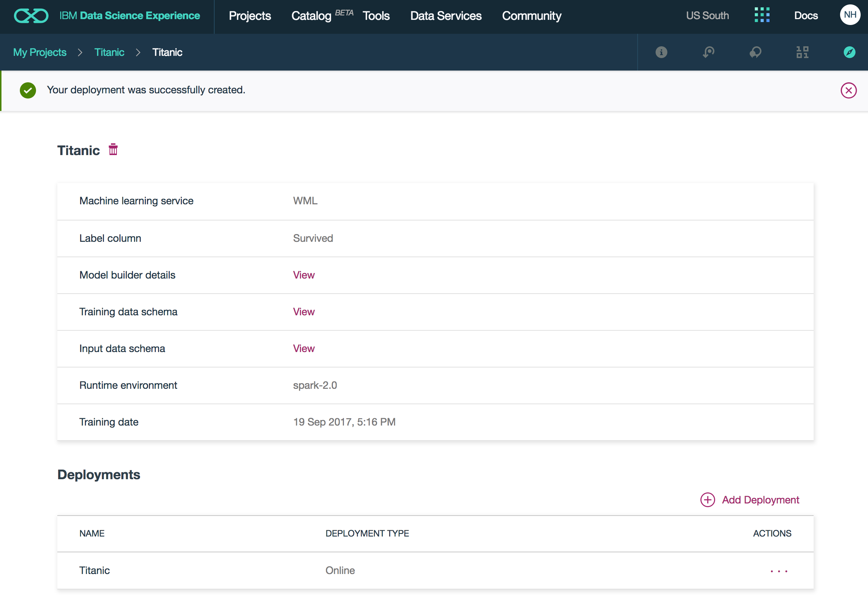This screenshot has width=868, height=599.
Task: Click the IBM Data Science Experience infinity logo
Action: click(31, 16)
